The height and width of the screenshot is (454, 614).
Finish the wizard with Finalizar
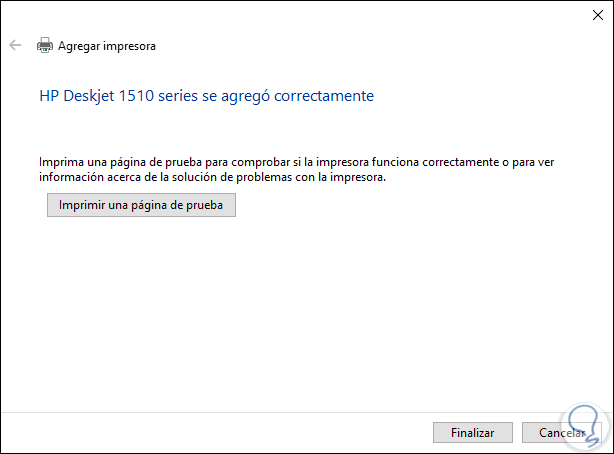473,432
